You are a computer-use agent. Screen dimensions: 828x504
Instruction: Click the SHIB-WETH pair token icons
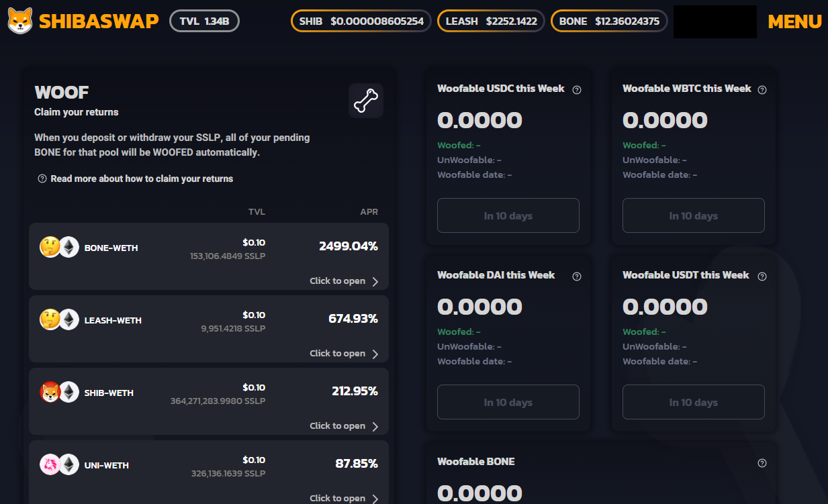[59, 392]
